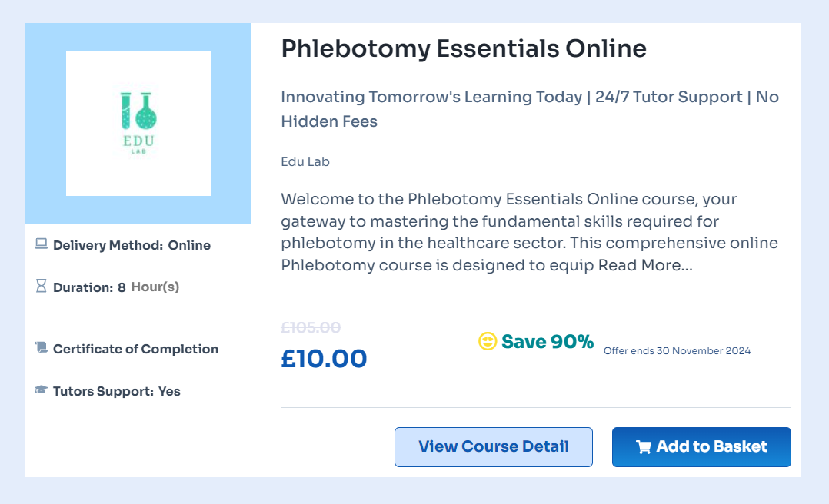Click the laptop Delivery Method icon
Screen dimensions: 829x504
(42, 245)
